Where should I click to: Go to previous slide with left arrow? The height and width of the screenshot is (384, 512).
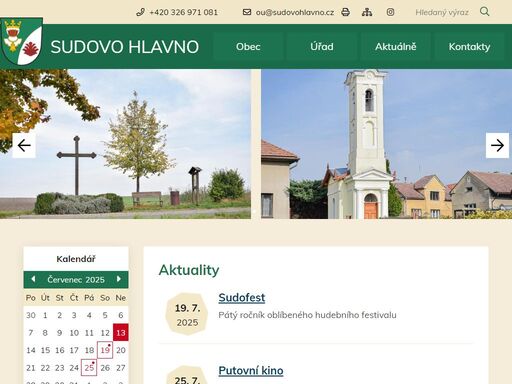pyautogui.click(x=24, y=145)
